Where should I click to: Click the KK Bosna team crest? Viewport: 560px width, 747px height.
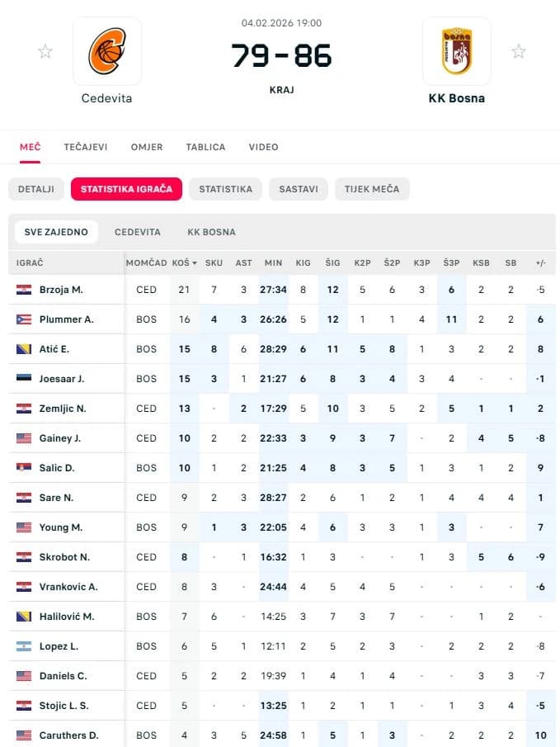[457, 51]
